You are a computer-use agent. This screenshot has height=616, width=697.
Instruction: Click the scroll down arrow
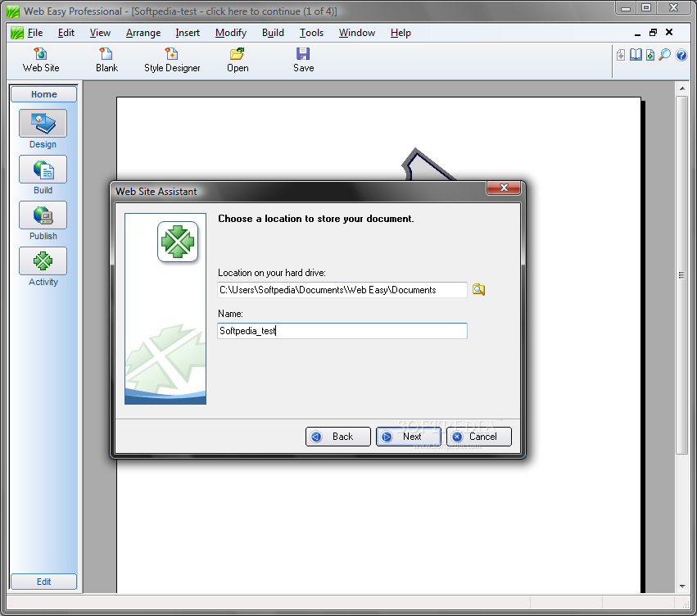coord(682,587)
